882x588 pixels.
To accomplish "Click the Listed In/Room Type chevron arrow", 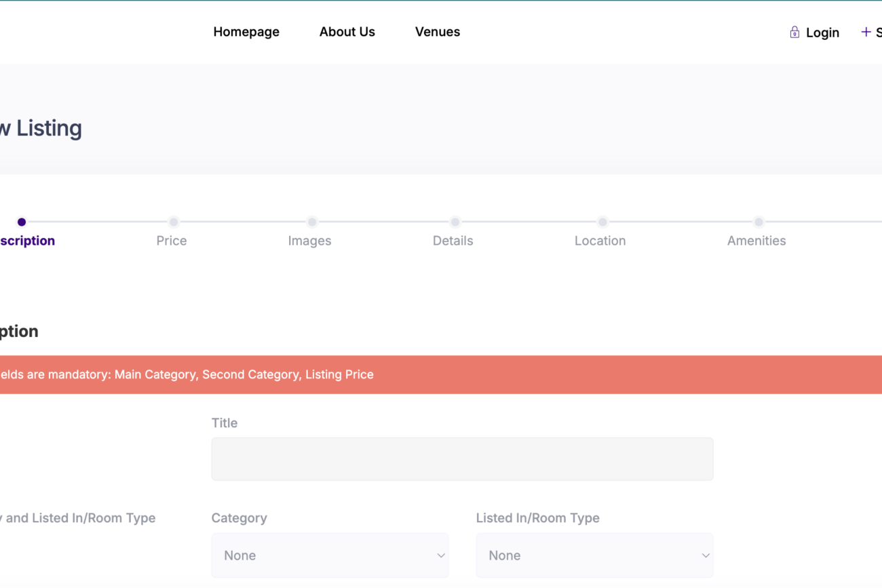I will point(706,555).
